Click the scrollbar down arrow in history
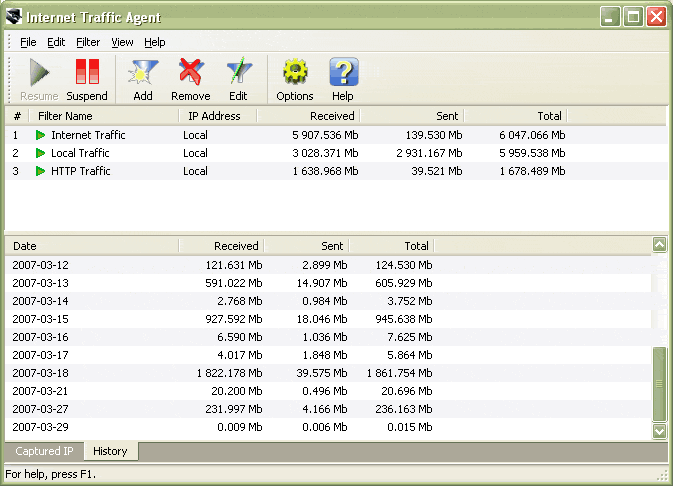673x486 pixels. pyautogui.click(x=659, y=430)
